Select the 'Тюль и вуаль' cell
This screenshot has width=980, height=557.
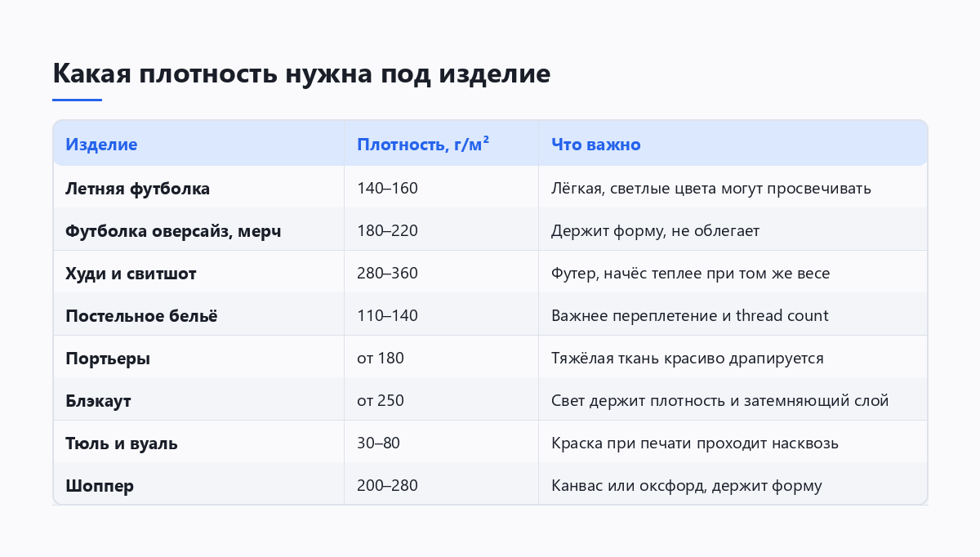click(122, 443)
